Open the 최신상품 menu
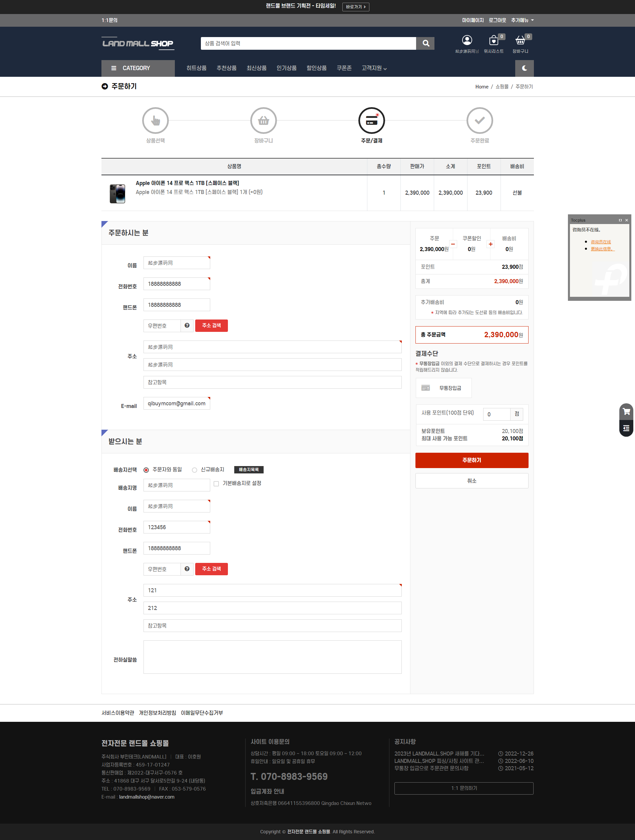The width and height of the screenshot is (635, 840). pyautogui.click(x=257, y=68)
